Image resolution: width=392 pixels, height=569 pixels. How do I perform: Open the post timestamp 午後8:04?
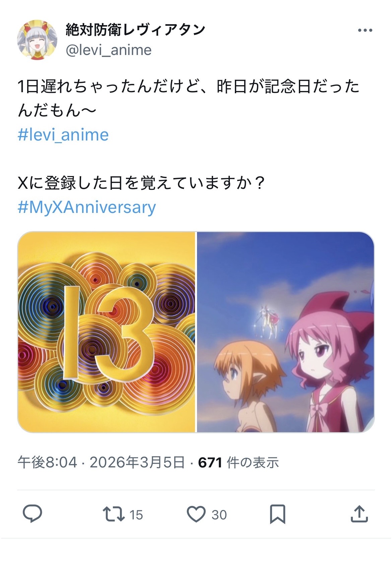pos(47,462)
